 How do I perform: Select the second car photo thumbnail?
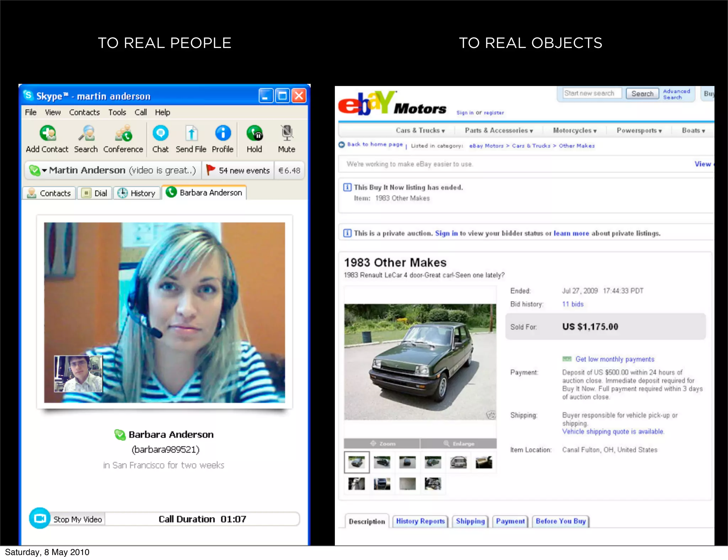382,462
